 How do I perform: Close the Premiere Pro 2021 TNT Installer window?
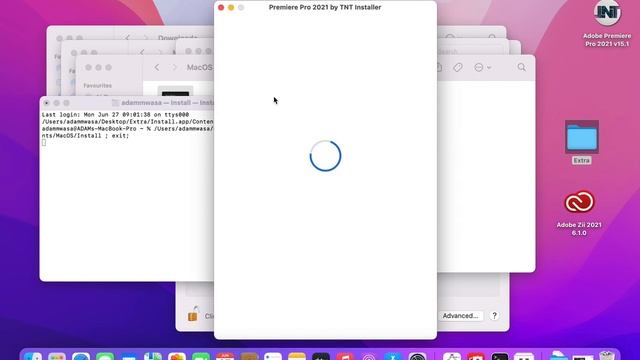point(221,7)
